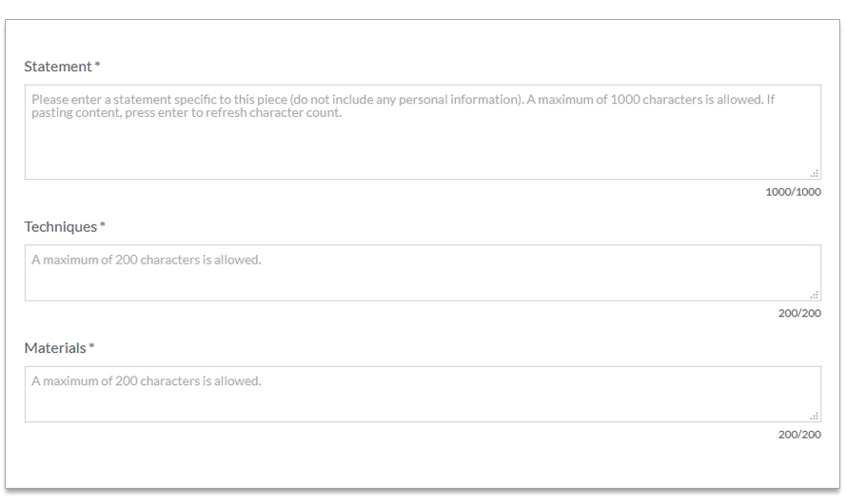Click the resize grip on Statement textarea
846x504 pixels.
(815, 173)
